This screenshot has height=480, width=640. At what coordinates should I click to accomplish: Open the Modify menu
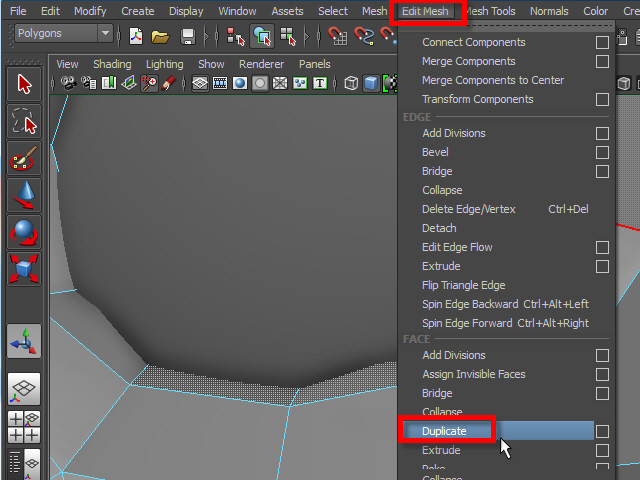tap(90, 11)
